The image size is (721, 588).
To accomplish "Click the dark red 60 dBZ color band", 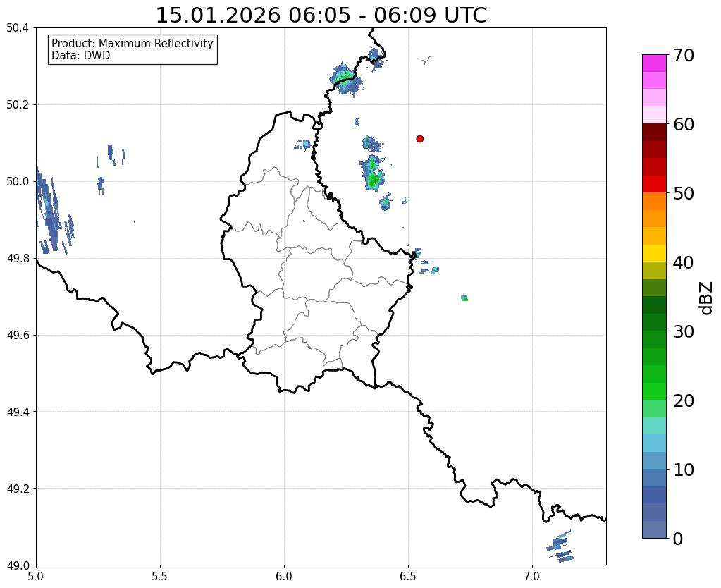I will pos(654,132).
